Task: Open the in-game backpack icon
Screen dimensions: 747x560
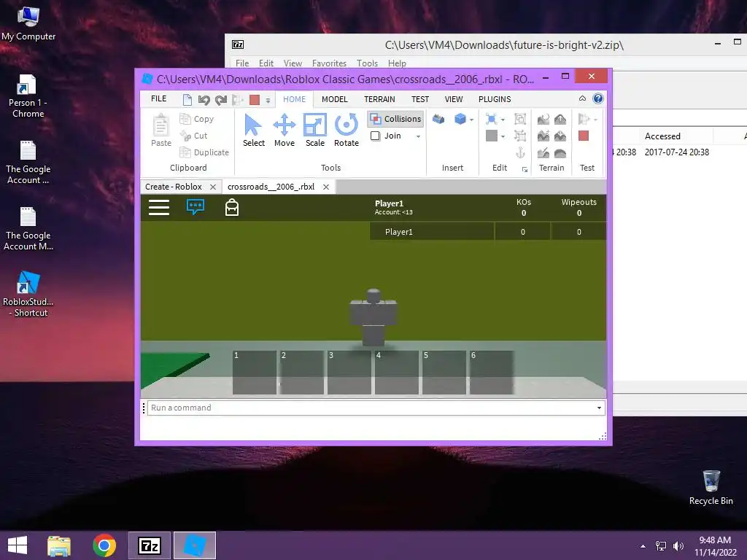Action: click(232, 207)
